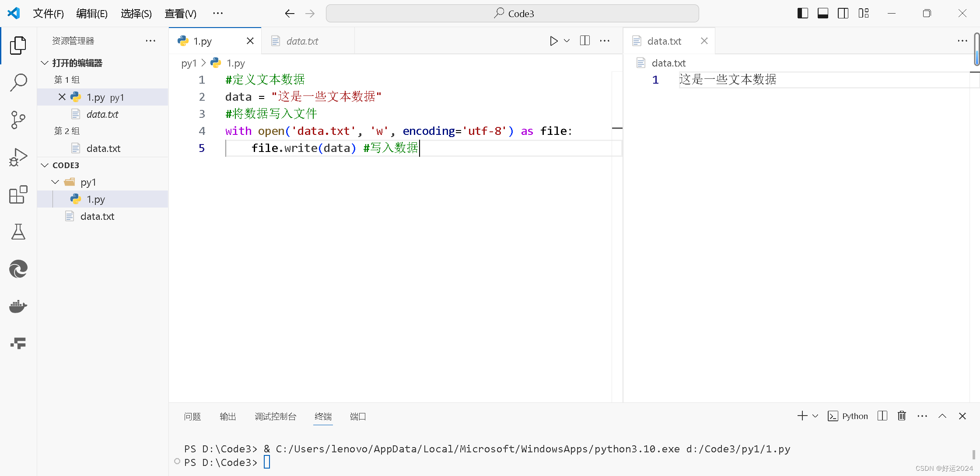Open the Extensions view

point(18,194)
